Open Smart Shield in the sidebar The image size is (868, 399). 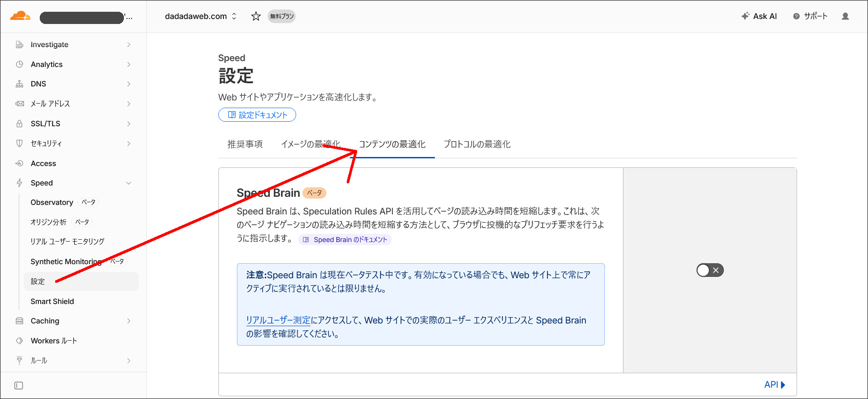click(52, 301)
